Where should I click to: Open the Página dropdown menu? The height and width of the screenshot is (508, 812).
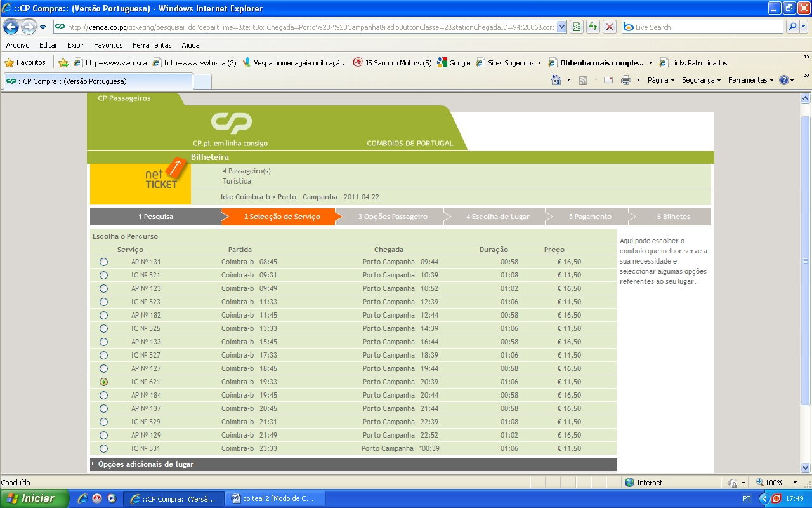point(660,80)
